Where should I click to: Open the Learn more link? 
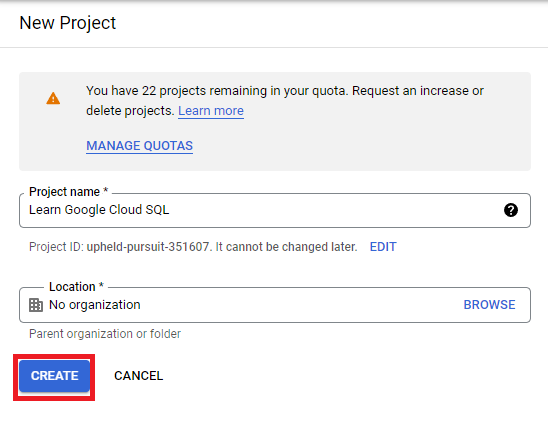(211, 111)
